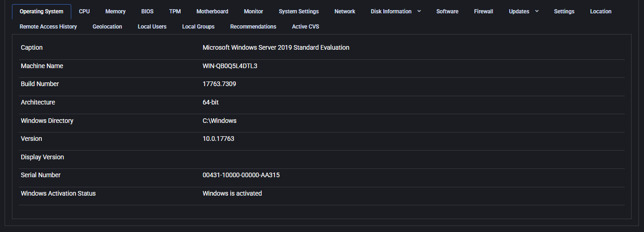Viewport: 644px width, 232px height.
Task: Expand the Disk Information chevron
Action: click(419, 11)
